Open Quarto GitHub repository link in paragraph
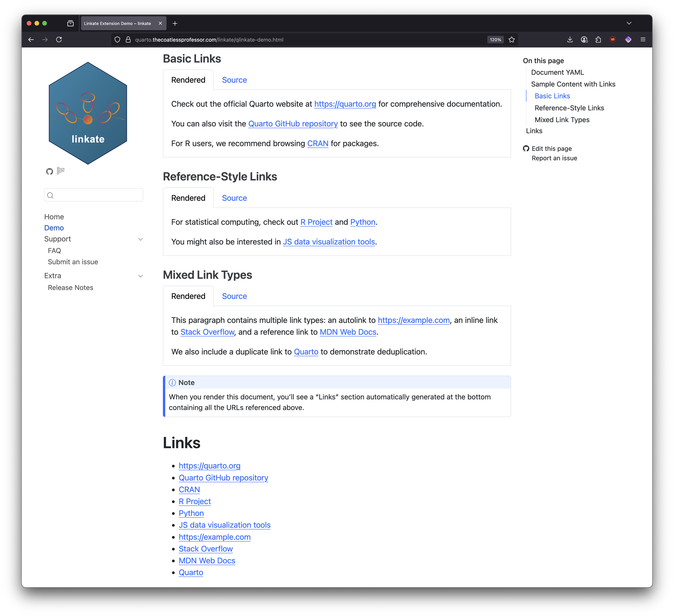Screen dimensions: 674x616 (x=293, y=124)
